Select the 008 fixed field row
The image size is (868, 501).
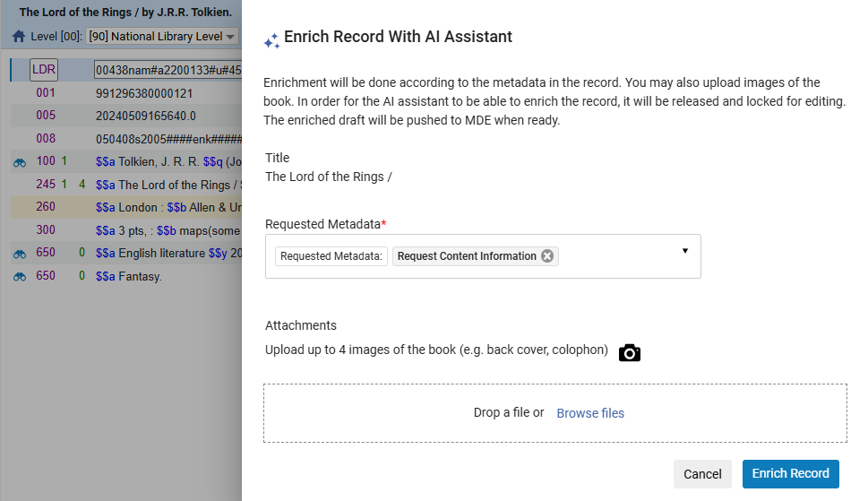pyautogui.click(x=126, y=138)
